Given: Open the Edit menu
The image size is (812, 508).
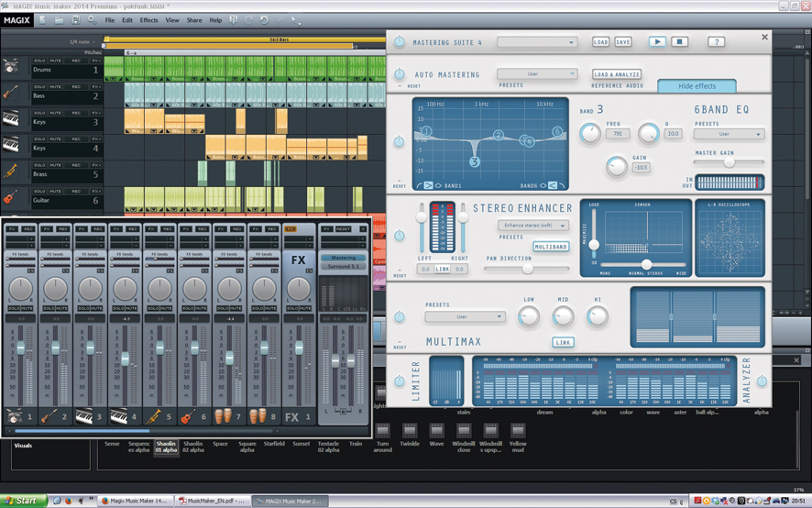Looking at the screenshot, I should [127, 20].
